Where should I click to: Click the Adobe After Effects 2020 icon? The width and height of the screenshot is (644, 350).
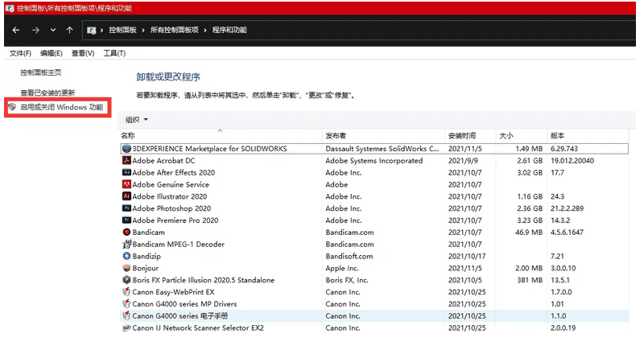click(126, 172)
